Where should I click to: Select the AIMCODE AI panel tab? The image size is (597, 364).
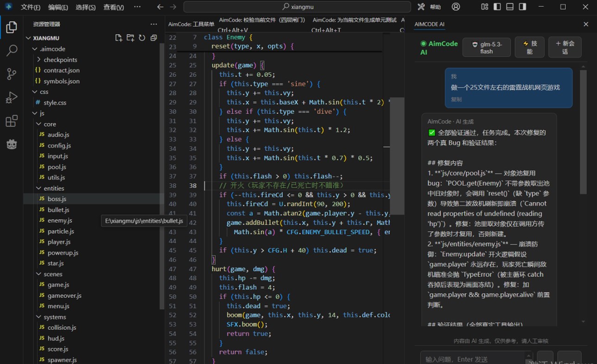tap(429, 24)
